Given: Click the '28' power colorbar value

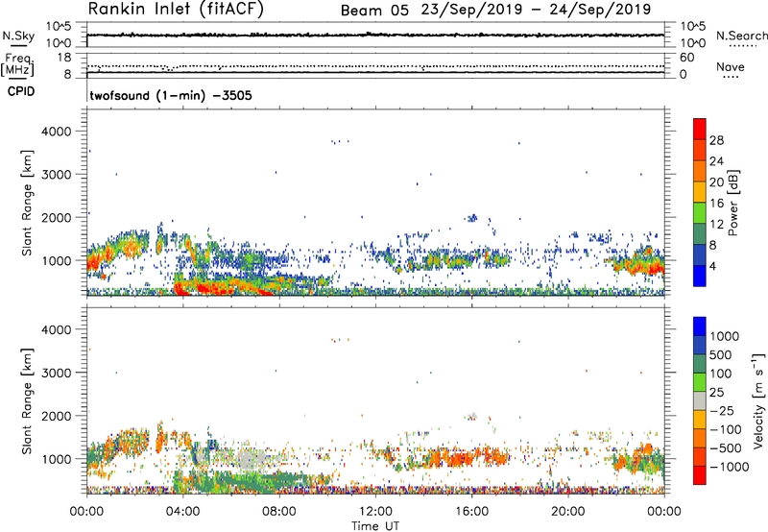Looking at the screenshot, I should [x=716, y=140].
